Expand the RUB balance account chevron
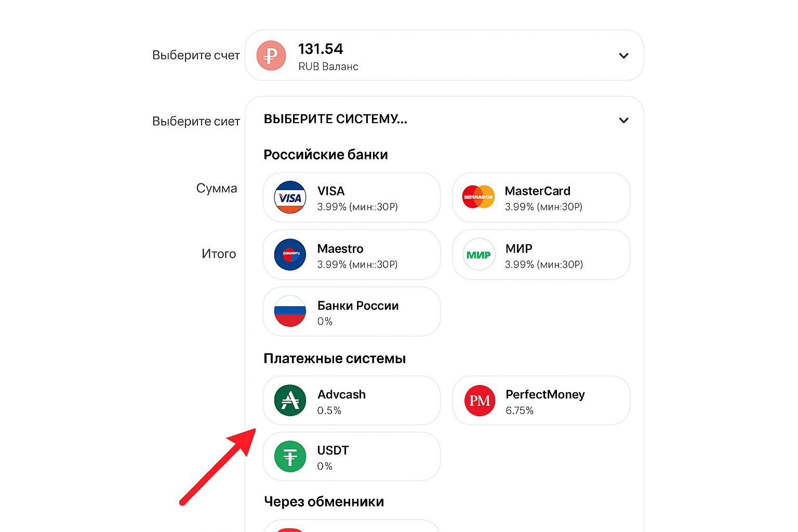Screen dimensions: 798x532 (623, 56)
